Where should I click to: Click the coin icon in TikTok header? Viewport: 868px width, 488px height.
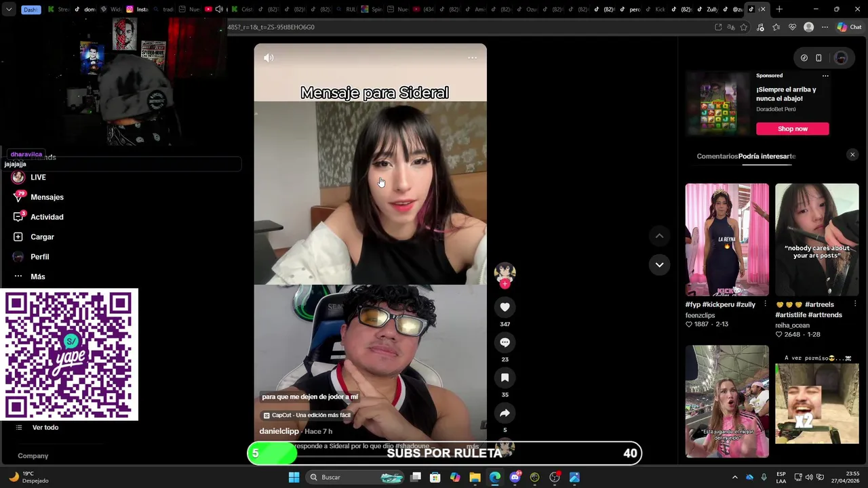pos(804,58)
